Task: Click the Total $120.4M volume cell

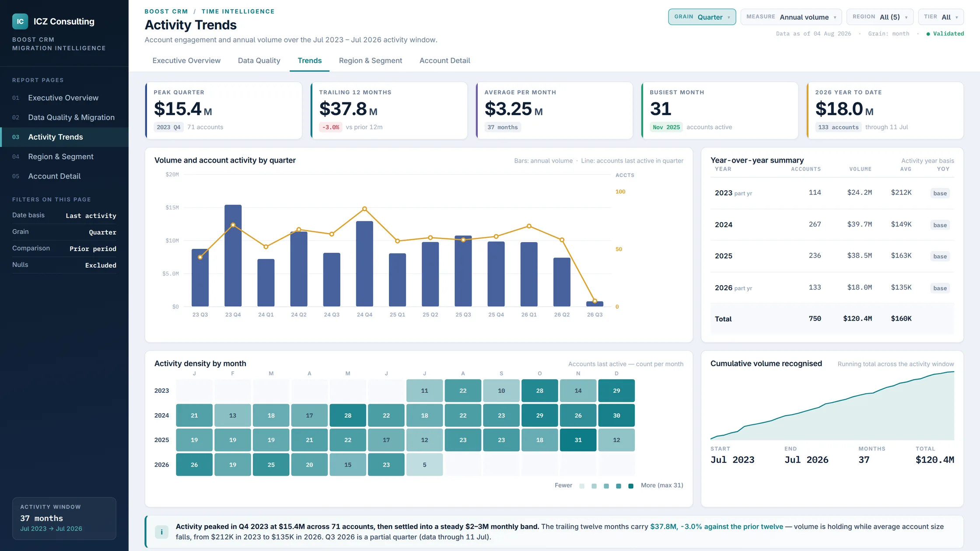Action: [x=857, y=319]
